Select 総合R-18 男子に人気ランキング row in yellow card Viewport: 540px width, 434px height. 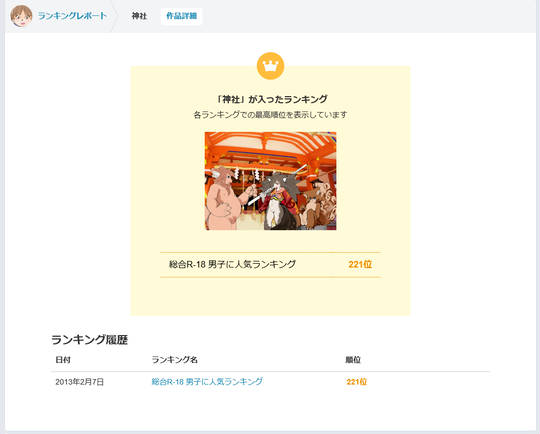(270, 265)
